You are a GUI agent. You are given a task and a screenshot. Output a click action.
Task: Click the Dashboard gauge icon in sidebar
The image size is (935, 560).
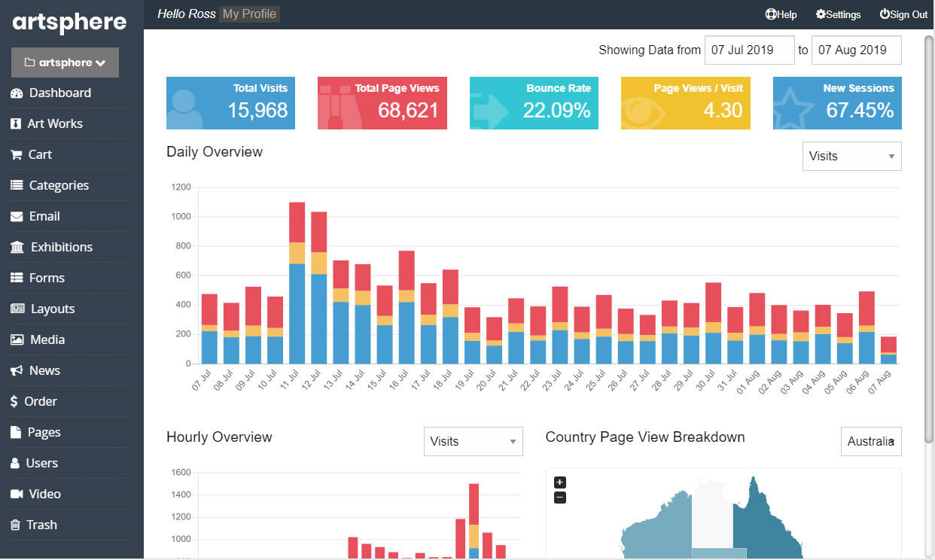point(16,93)
